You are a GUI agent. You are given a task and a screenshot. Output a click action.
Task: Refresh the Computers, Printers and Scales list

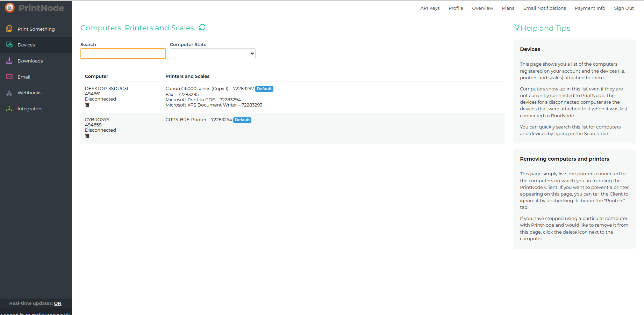coord(202,27)
